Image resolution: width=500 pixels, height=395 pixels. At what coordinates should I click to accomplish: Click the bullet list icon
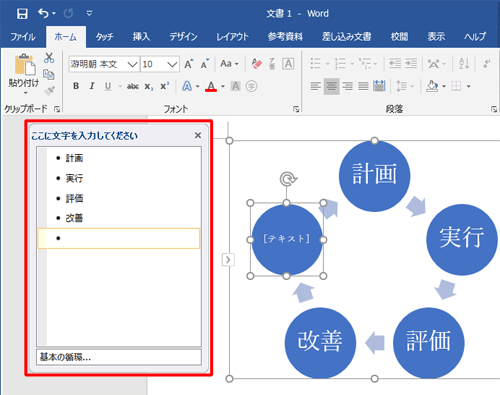(x=315, y=63)
